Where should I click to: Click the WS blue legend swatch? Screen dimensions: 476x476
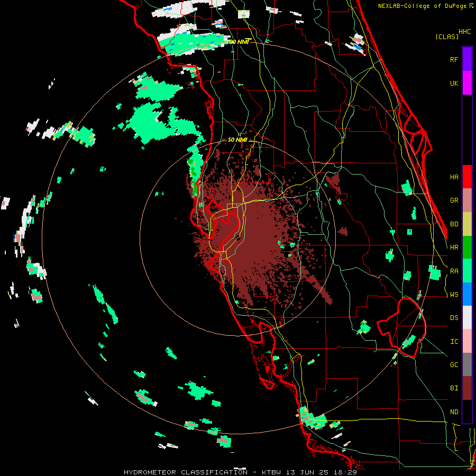coord(467,294)
